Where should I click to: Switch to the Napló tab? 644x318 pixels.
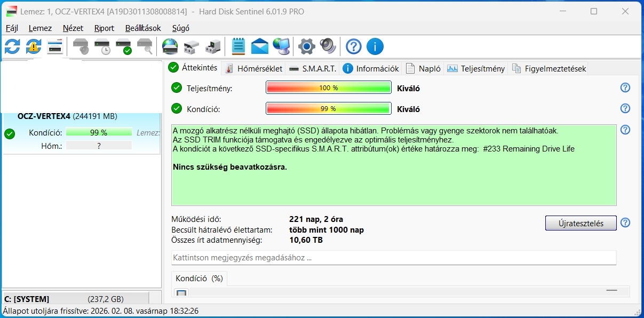point(423,68)
